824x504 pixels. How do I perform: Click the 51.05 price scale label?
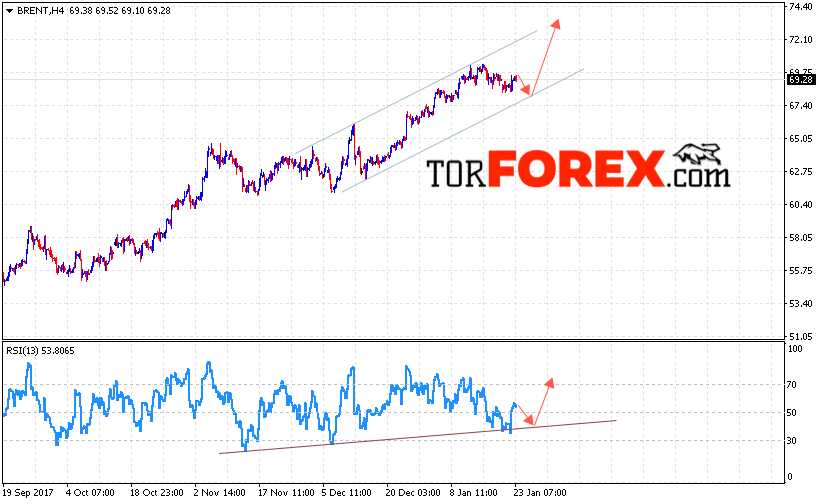[x=800, y=336]
